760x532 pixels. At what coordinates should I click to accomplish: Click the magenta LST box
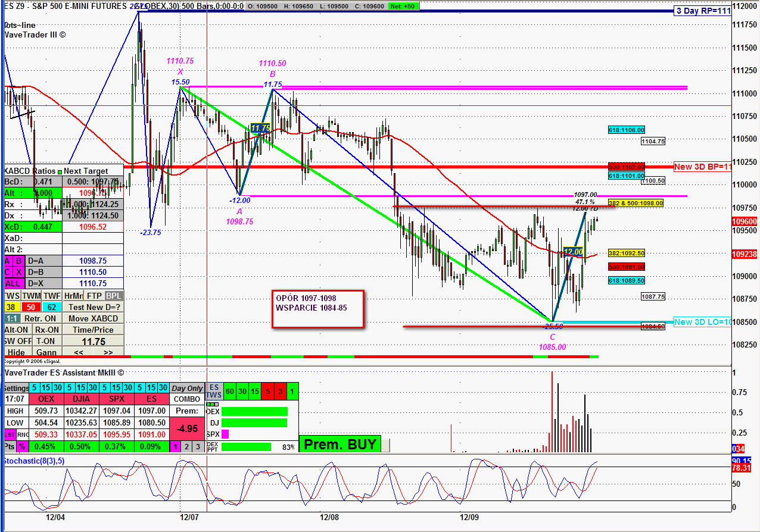click(10, 434)
